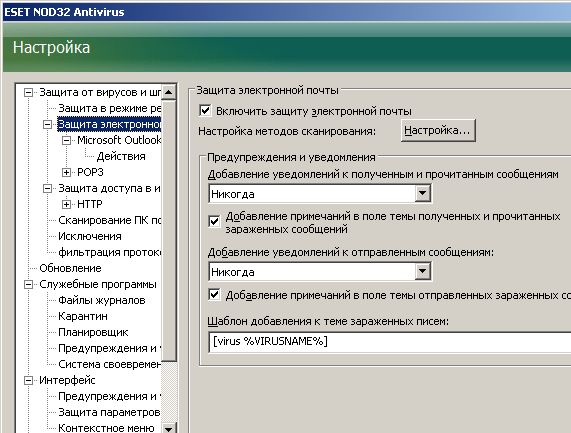
Task: Select Обновление tree item
Action: tap(70, 268)
